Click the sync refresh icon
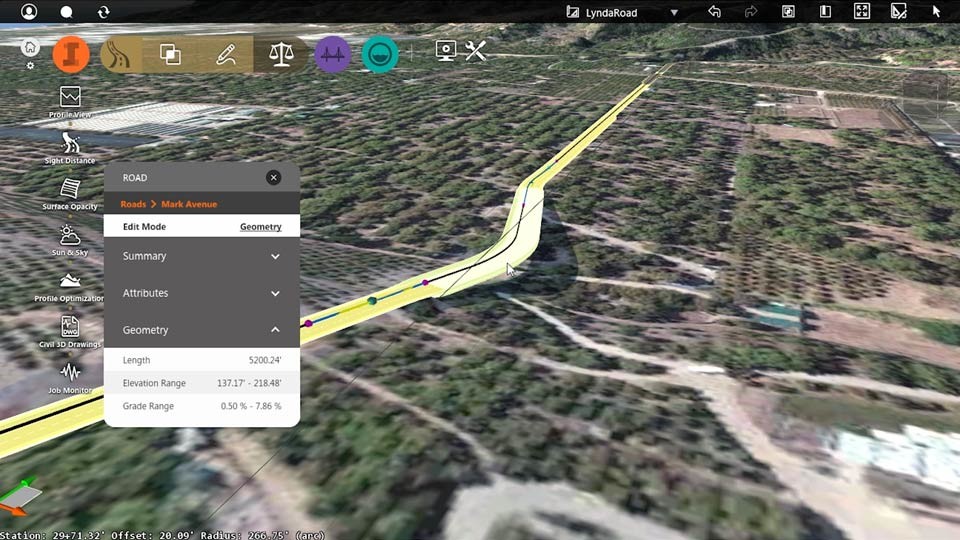The width and height of the screenshot is (960, 540). (103, 12)
